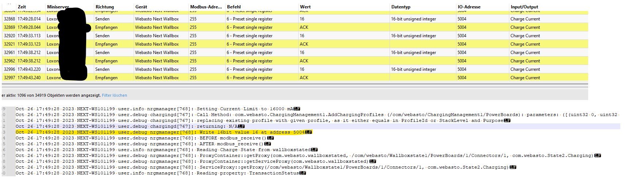Screen dimensions: 644x177
Task: Click log line 'ProxyContainer::getServiceProxy(com.webasto.wallboxstated)'
Action: [x=196, y=161]
